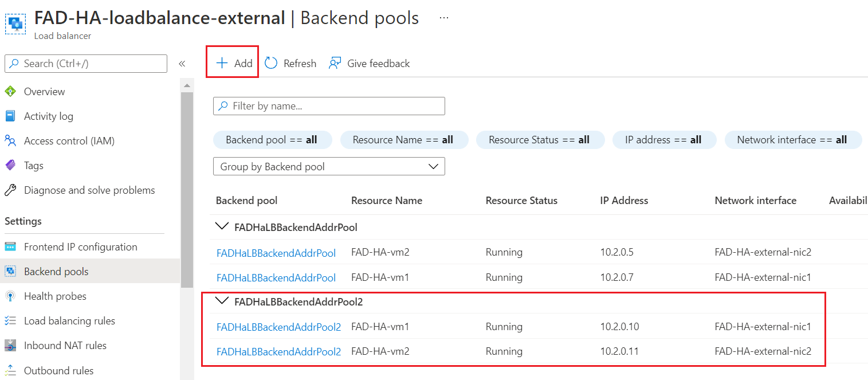Screen dimensions: 868x380
Task: Click the Access control (IAM) icon
Action: coord(11,140)
